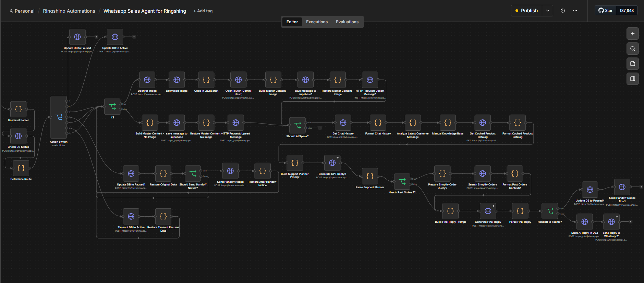The image size is (644, 283).
Task: Open the Update DB to Active node
Action: pyautogui.click(x=115, y=37)
